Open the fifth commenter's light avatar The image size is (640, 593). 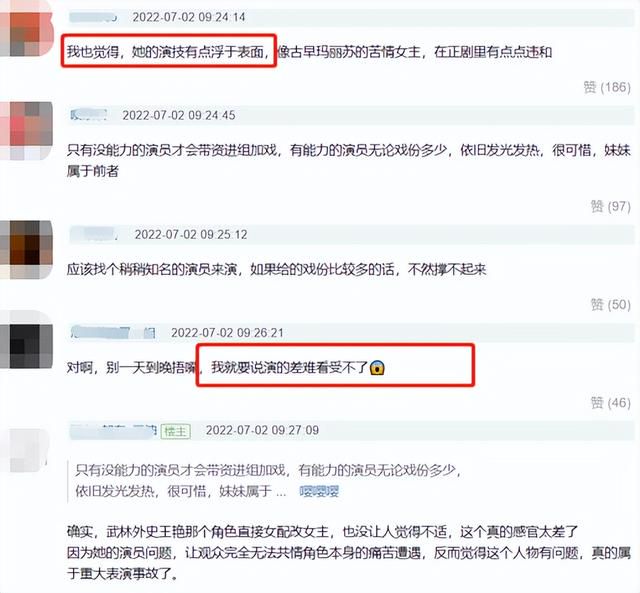(24, 450)
